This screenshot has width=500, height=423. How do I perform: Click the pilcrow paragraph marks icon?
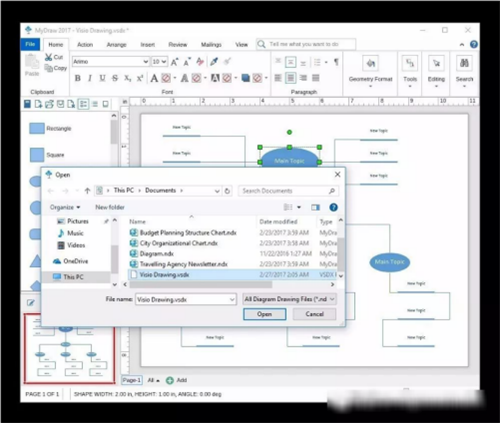336,62
